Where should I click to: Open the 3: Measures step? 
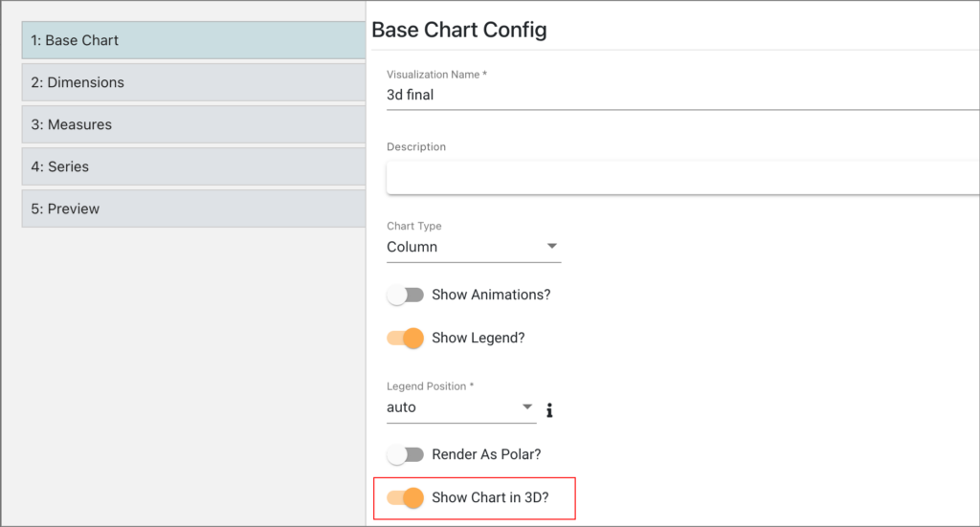[x=193, y=124]
